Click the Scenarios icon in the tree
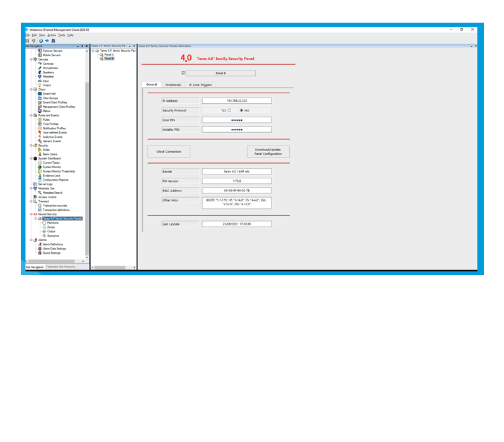Viewport: 504px width, 442px height. click(x=44, y=235)
